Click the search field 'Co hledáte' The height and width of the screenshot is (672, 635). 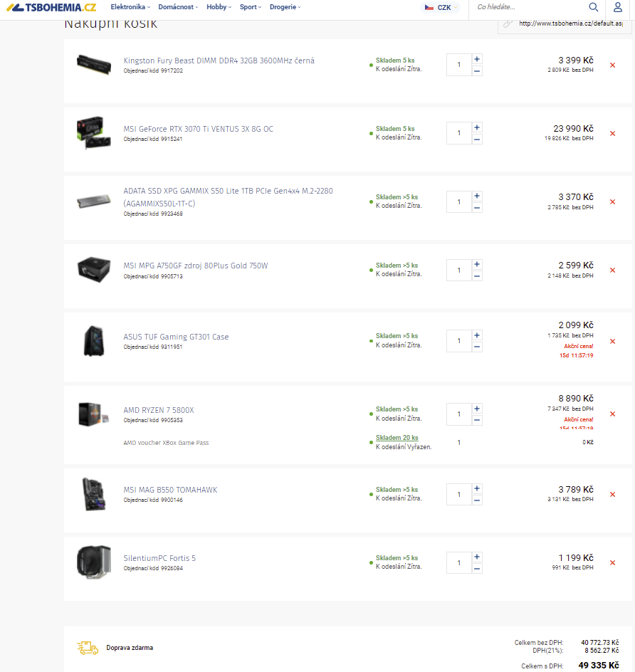527,7
